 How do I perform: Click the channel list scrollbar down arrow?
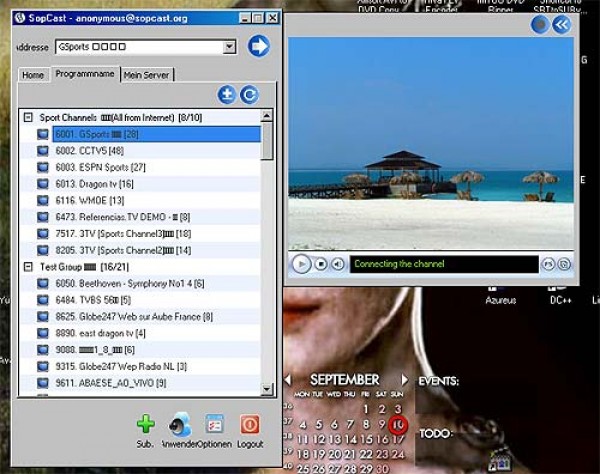pyautogui.click(x=267, y=388)
